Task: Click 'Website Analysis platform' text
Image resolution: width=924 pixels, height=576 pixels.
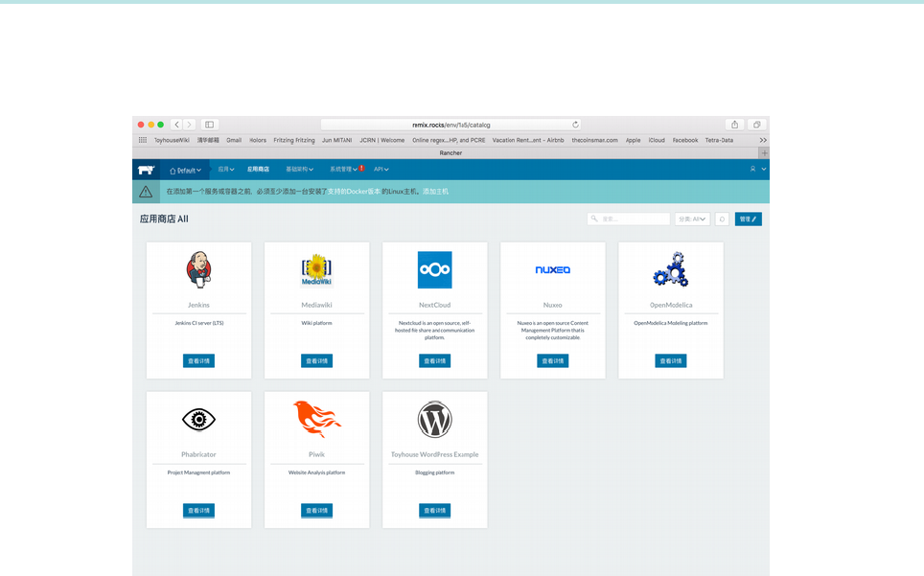Action: [316, 472]
